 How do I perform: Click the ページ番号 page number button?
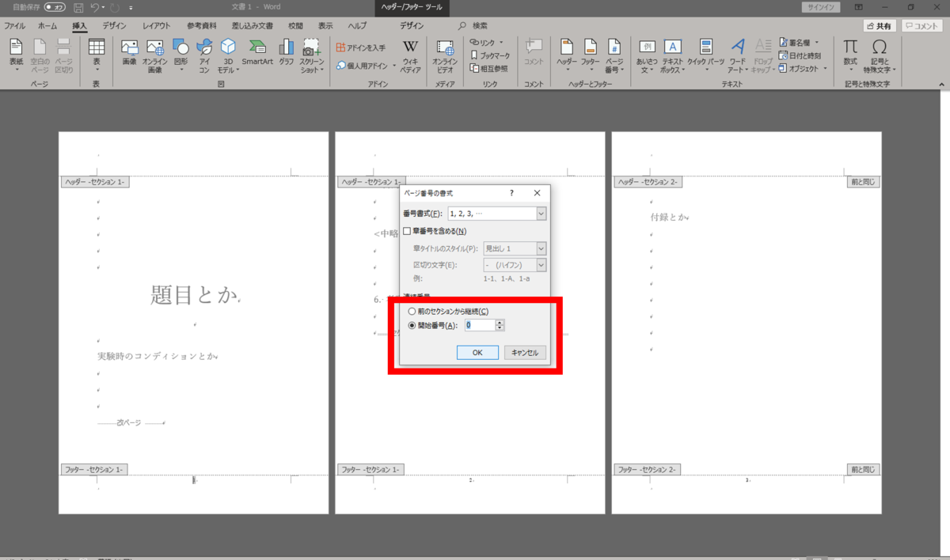pyautogui.click(x=614, y=55)
